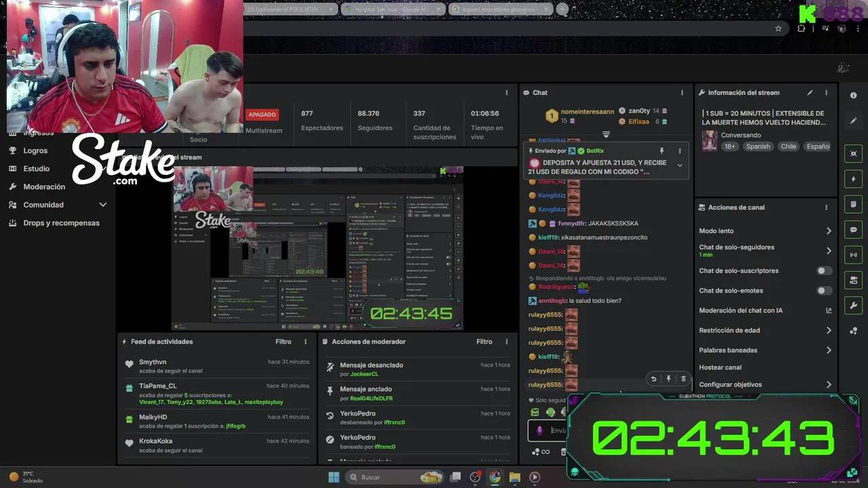The width and height of the screenshot is (868, 488).
Task: Open a new browser tab
Action: point(562,9)
